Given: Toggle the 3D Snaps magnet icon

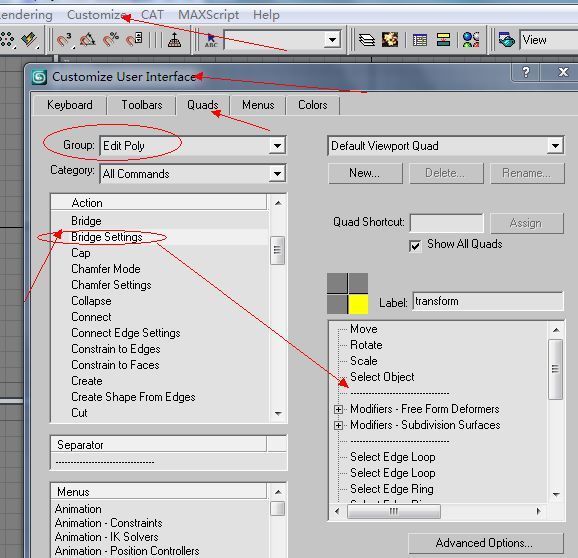Looking at the screenshot, I should click(x=65, y=39).
